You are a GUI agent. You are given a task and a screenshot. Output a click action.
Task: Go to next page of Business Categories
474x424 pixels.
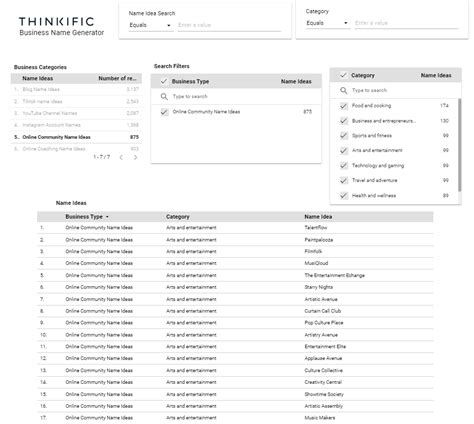click(135, 157)
